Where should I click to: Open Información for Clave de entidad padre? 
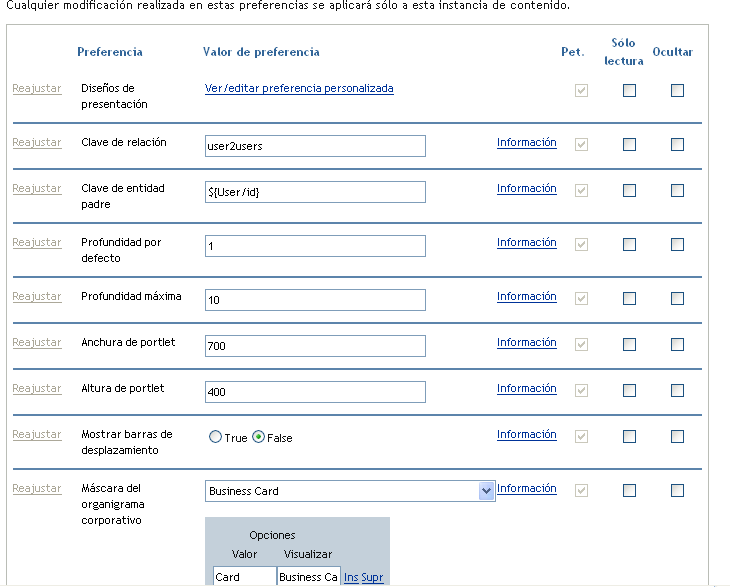[526, 188]
